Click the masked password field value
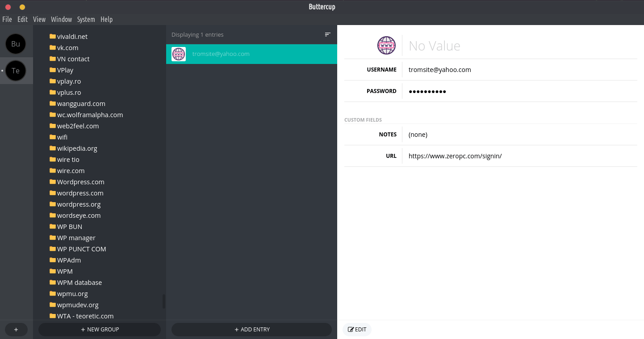Viewport: 644px width, 339px height. tap(427, 91)
